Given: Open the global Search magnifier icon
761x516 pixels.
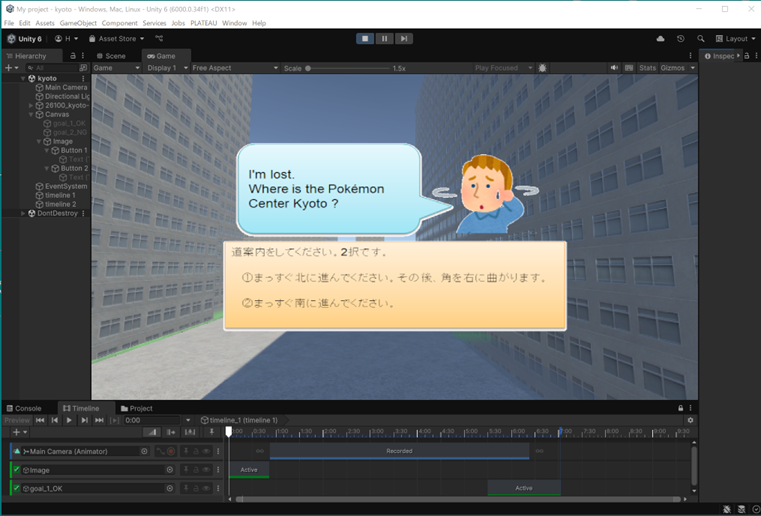Looking at the screenshot, I should click(x=700, y=38).
